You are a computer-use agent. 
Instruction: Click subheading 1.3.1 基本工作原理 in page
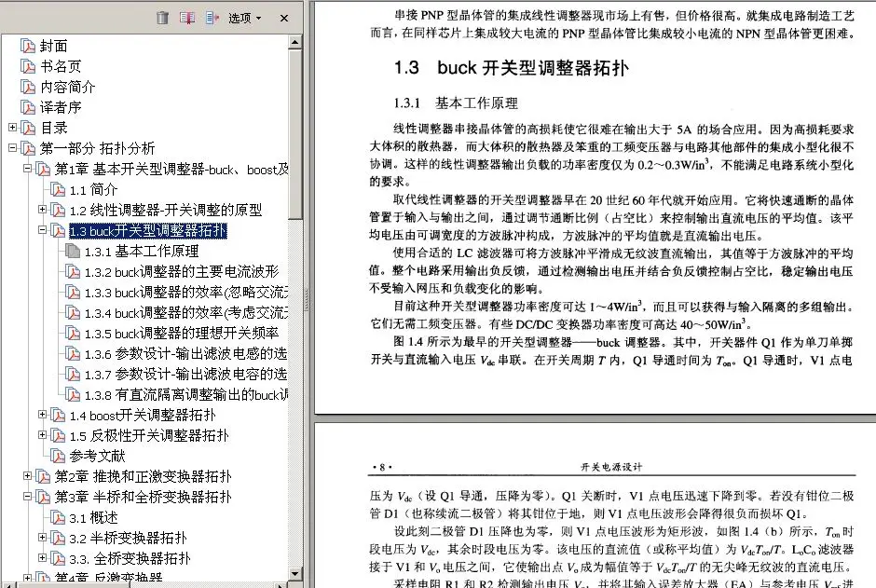(x=456, y=103)
